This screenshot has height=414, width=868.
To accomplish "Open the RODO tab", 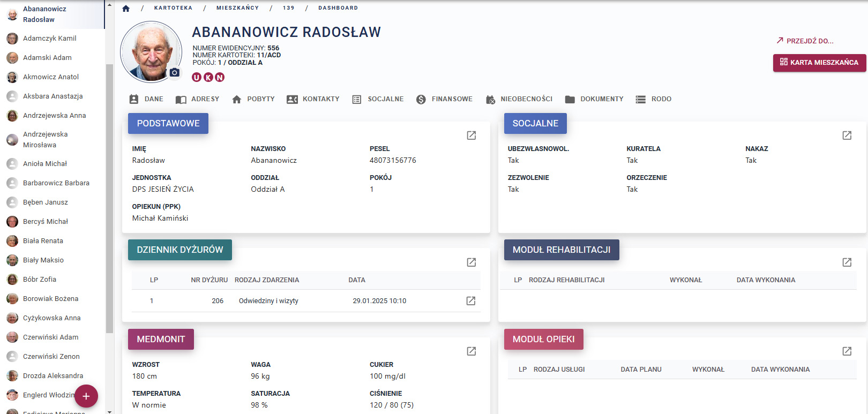I will click(x=653, y=99).
